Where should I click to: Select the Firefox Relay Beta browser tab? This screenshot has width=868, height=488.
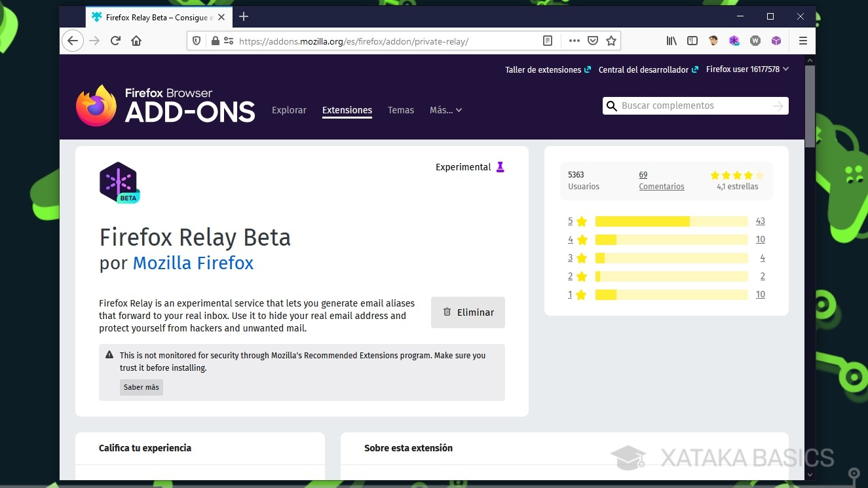click(157, 17)
